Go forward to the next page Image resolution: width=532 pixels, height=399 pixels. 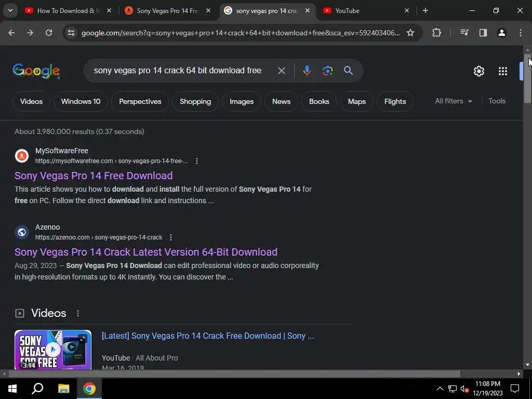point(30,33)
